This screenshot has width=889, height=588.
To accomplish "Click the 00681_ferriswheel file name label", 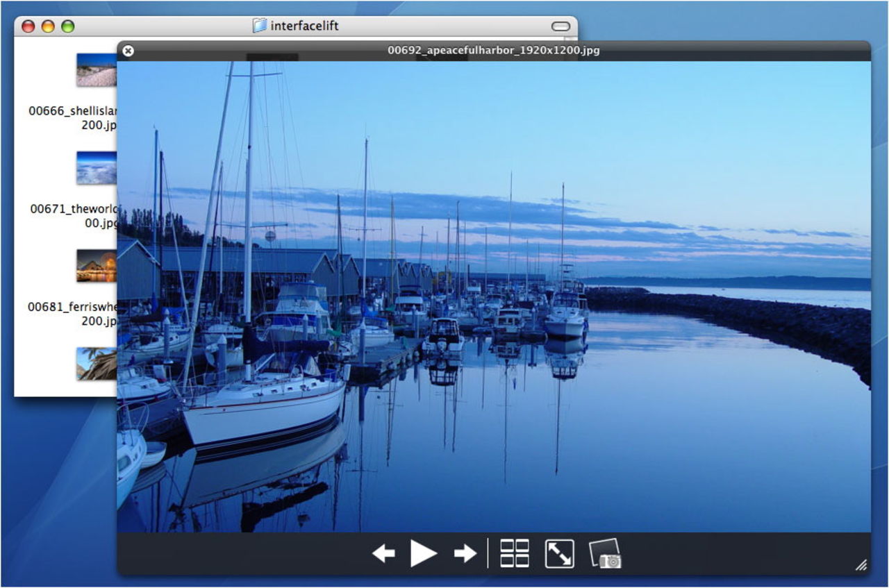I will pyautogui.click(x=73, y=307).
